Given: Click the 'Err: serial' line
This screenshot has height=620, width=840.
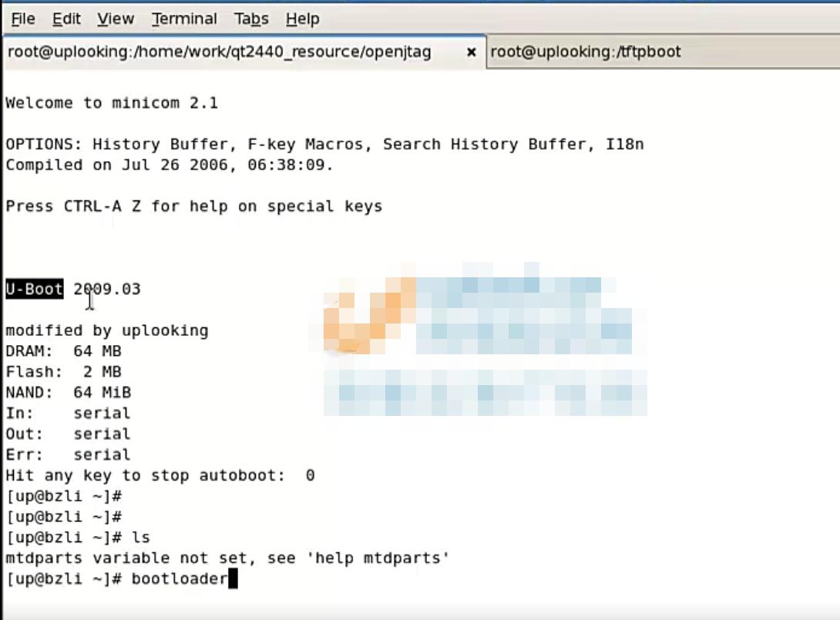Looking at the screenshot, I should click(68, 454).
